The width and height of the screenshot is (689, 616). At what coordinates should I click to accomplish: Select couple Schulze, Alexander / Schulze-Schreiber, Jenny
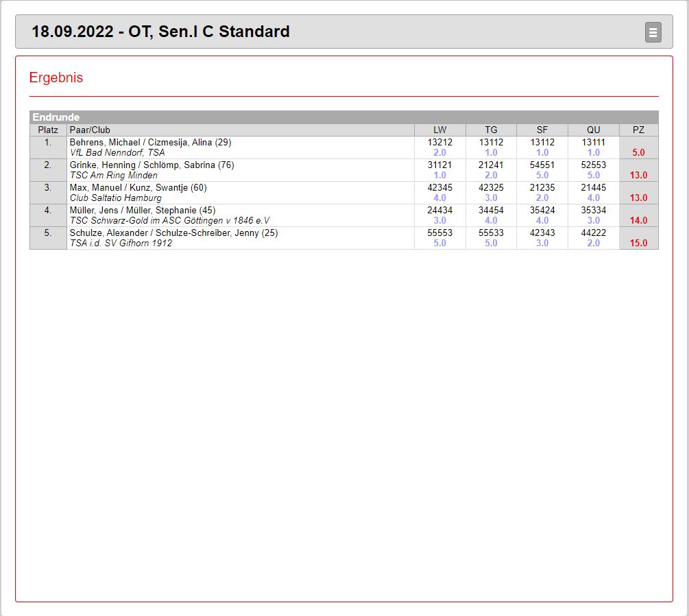coord(173,233)
